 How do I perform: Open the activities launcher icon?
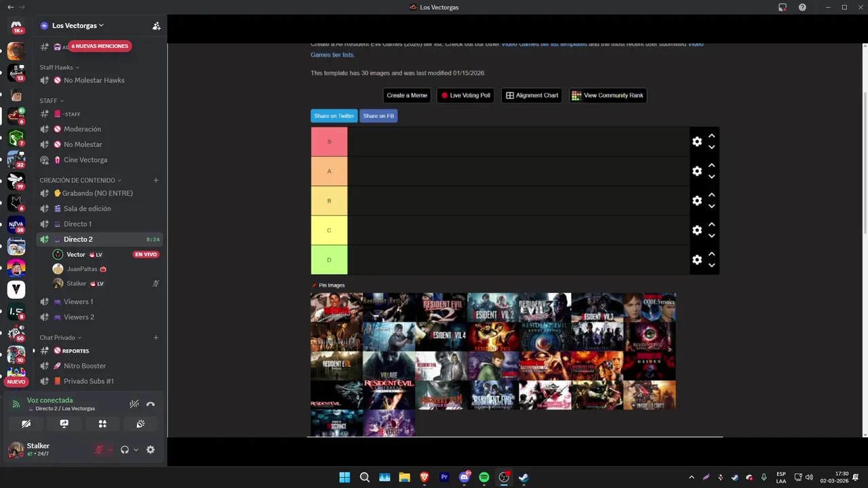(x=102, y=424)
